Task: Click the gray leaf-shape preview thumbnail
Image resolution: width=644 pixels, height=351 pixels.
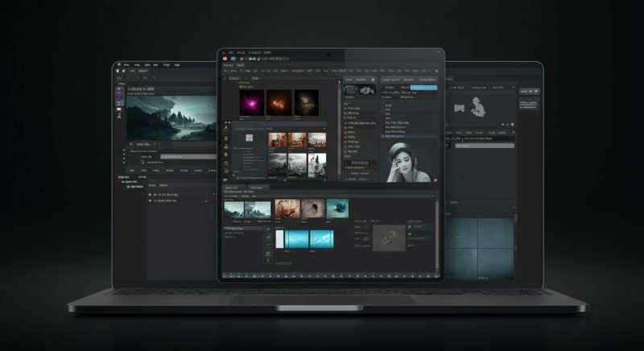Action: [x=389, y=237]
